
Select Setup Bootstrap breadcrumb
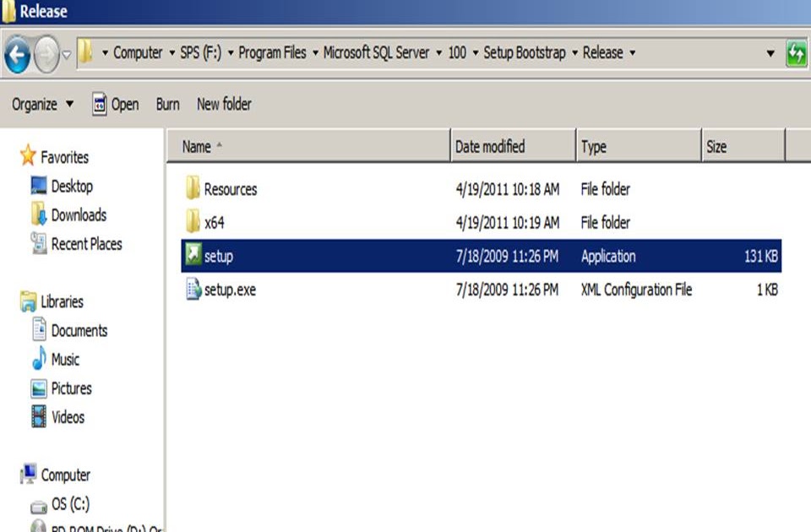(525, 52)
